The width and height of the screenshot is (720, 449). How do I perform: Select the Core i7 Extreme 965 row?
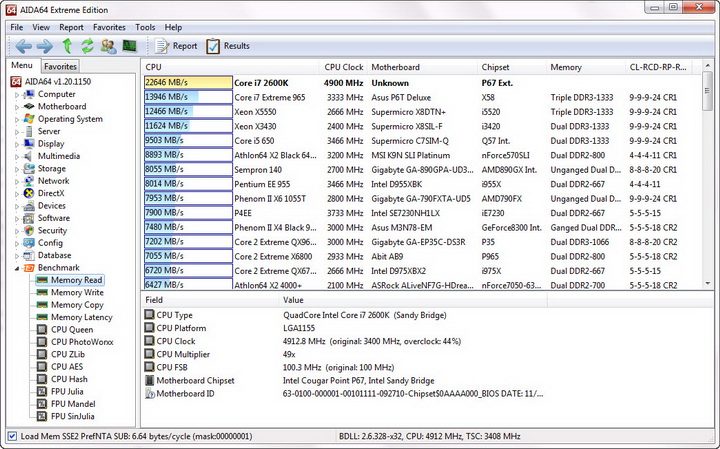422,97
